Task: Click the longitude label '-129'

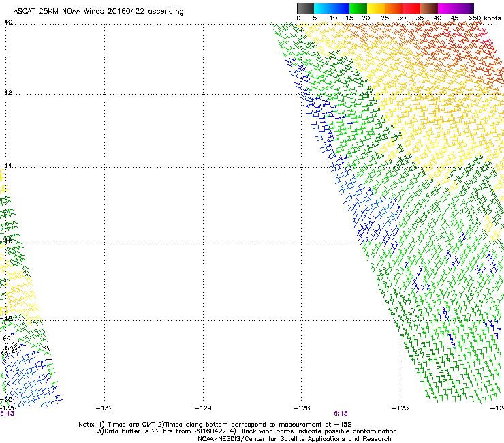Action: coord(203,408)
